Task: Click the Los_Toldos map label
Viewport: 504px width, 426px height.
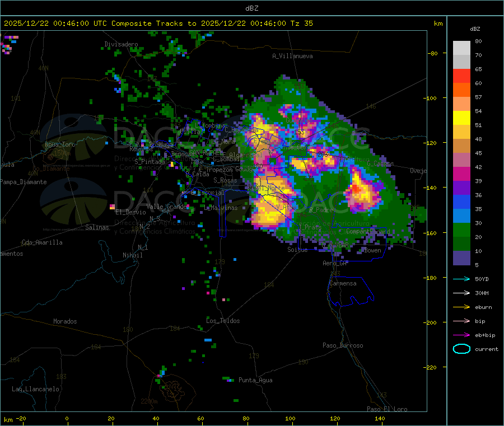Action: pyautogui.click(x=223, y=321)
